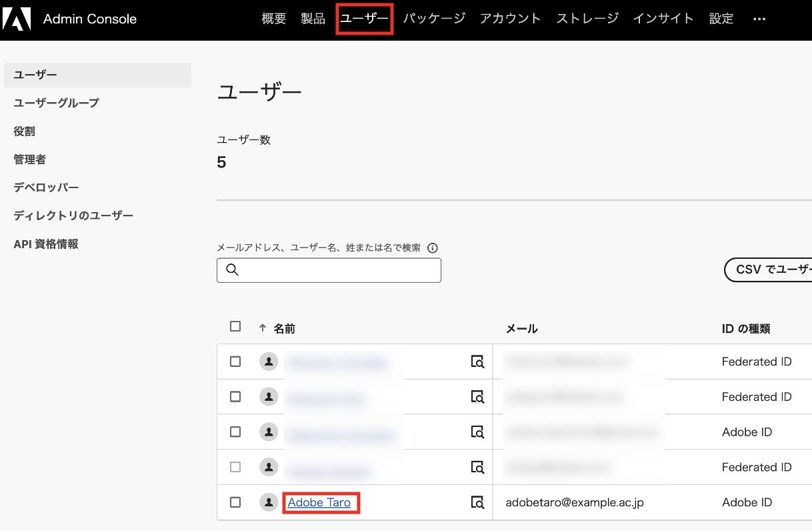
Task: Click the avatar icon next to Adobe Taro
Action: (x=269, y=502)
